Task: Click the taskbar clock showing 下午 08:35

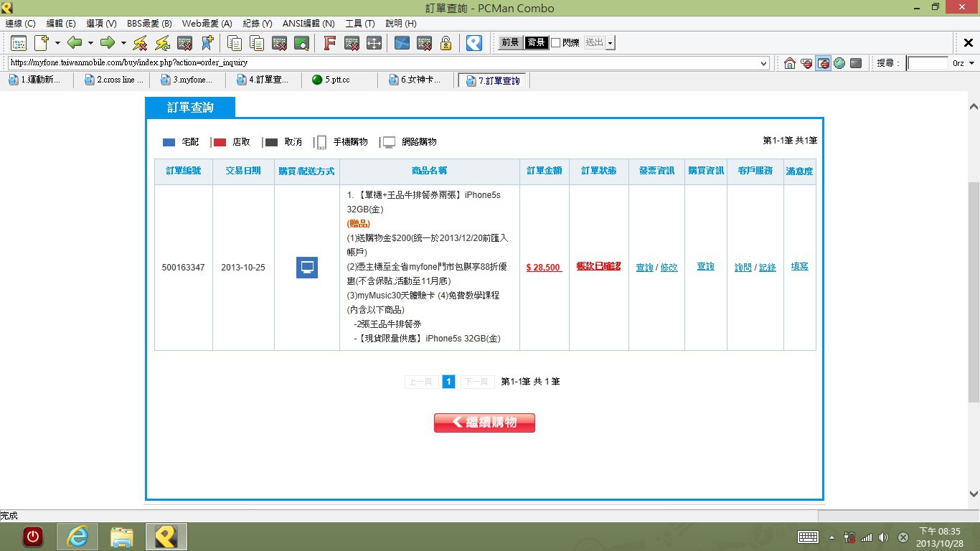Action: click(x=941, y=537)
